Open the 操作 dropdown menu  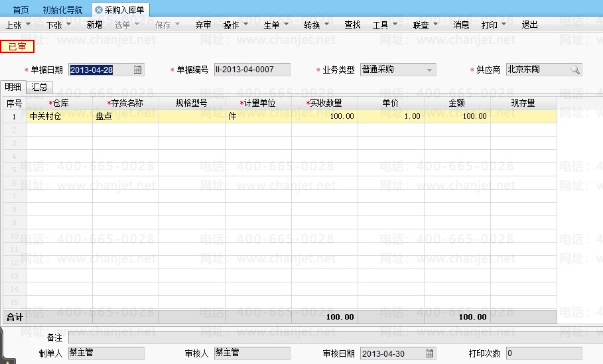coord(235,25)
